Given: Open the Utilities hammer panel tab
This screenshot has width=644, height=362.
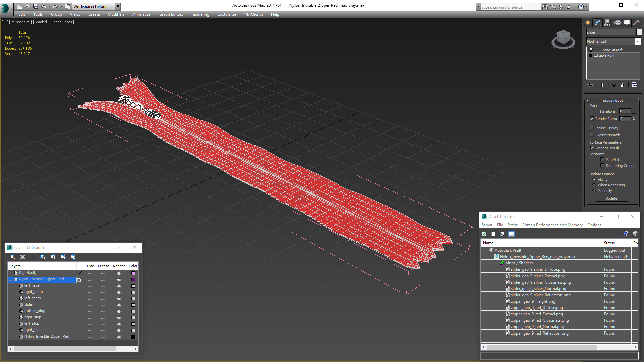Looking at the screenshot, I should click(636, 23).
